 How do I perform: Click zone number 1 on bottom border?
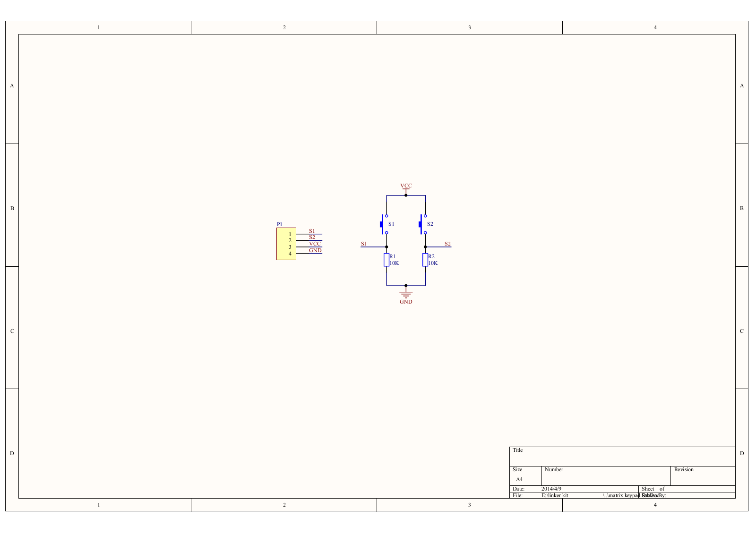pos(99,505)
